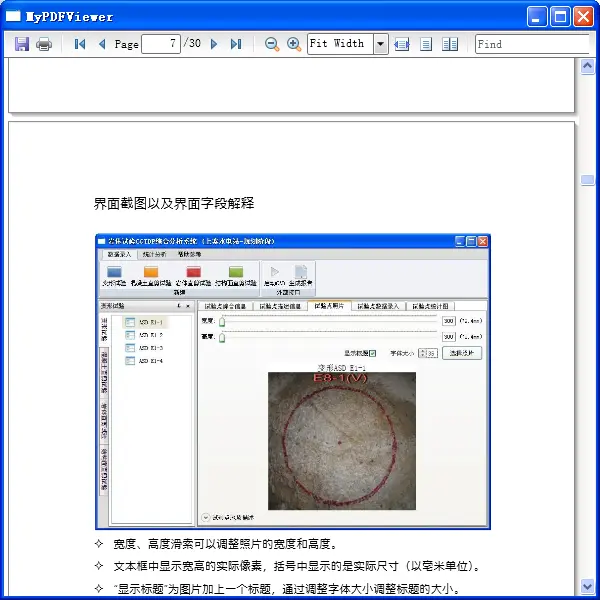
Task: Focus the page number field showing 7
Action: coord(161,44)
